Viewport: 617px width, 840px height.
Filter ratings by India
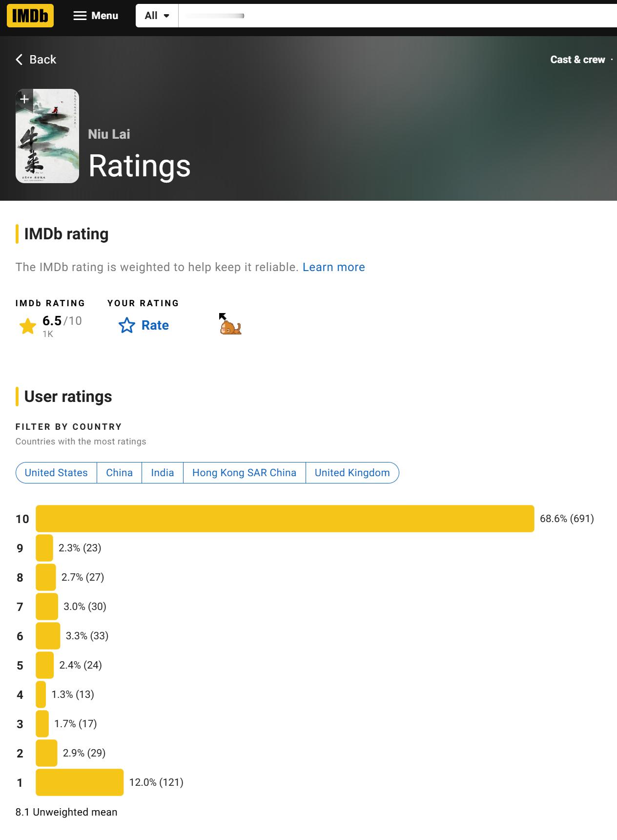point(163,473)
